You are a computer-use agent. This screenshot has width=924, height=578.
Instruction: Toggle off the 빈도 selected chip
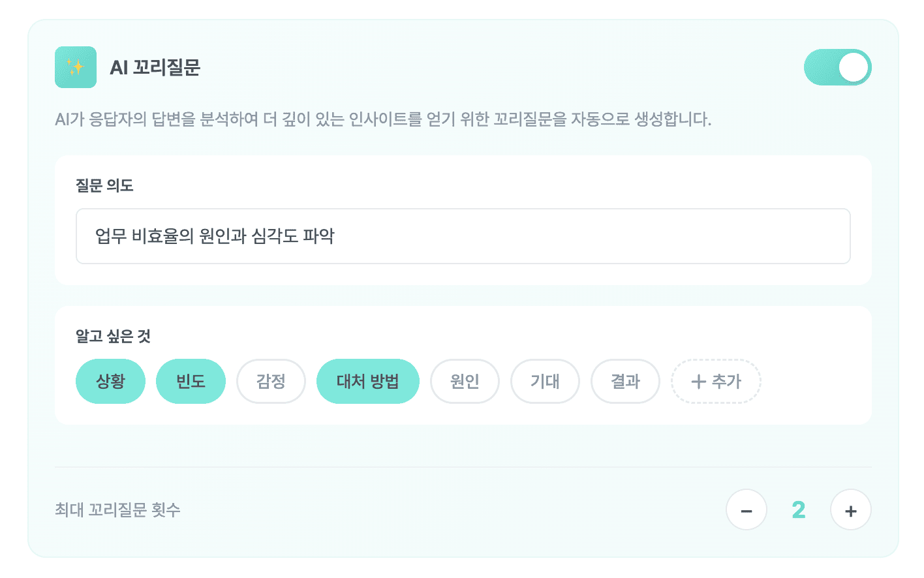click(x=191, y=382)
